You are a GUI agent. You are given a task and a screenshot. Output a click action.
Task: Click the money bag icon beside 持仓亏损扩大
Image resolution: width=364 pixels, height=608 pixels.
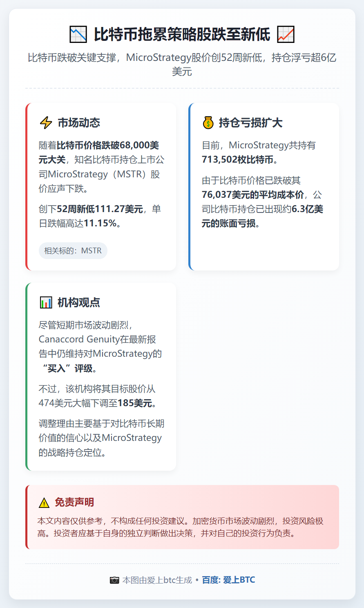coord(208,123)
